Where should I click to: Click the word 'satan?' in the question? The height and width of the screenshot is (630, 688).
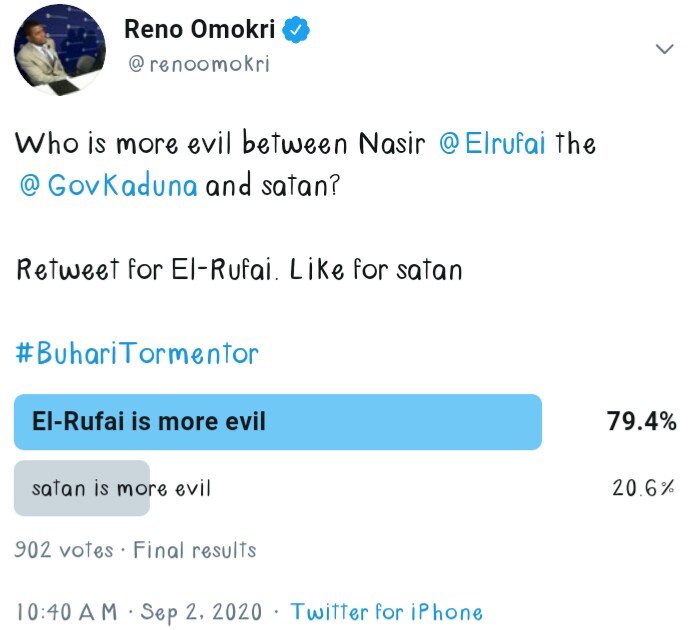295,187
